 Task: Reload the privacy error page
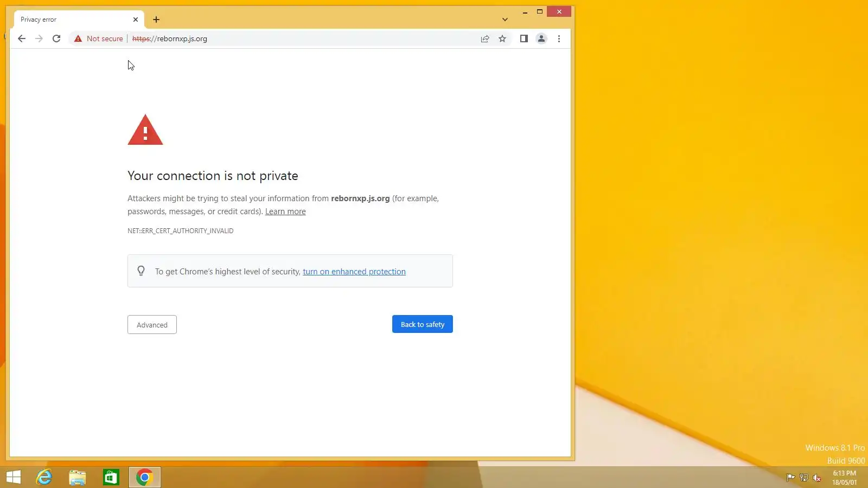click(56, 38)
